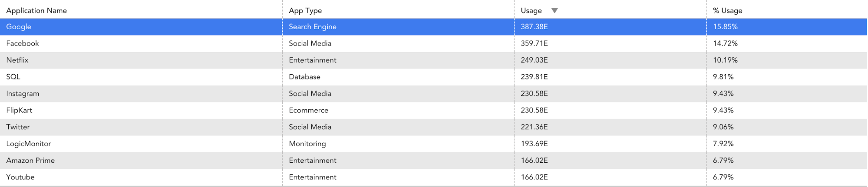Click the Netflix application name
The image size is (868, 187).
(x=17, y=60)
